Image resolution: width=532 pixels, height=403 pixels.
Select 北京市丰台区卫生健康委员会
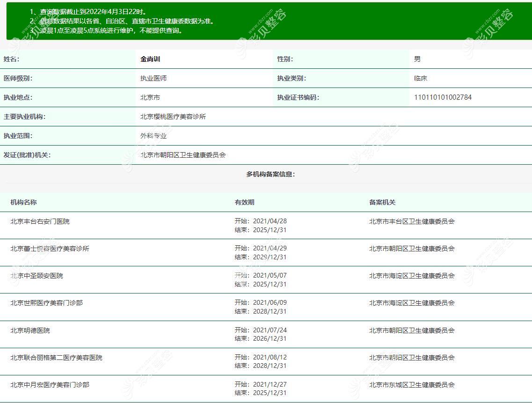(x=412, y=221)
